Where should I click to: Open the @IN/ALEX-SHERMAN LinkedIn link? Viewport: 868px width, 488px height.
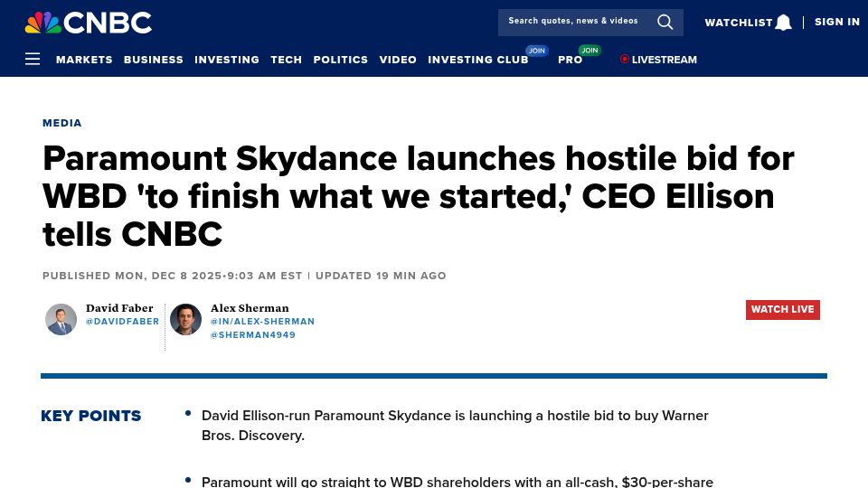pyautogui.click(x=262, y=322)
